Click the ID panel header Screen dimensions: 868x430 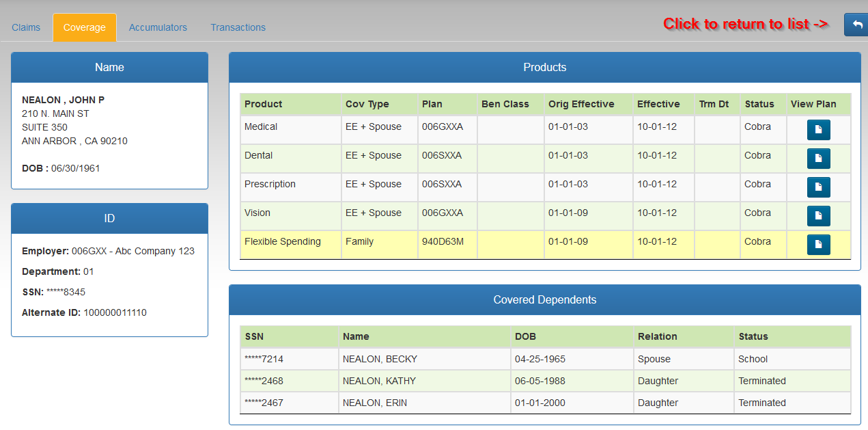tap(109, 218)
